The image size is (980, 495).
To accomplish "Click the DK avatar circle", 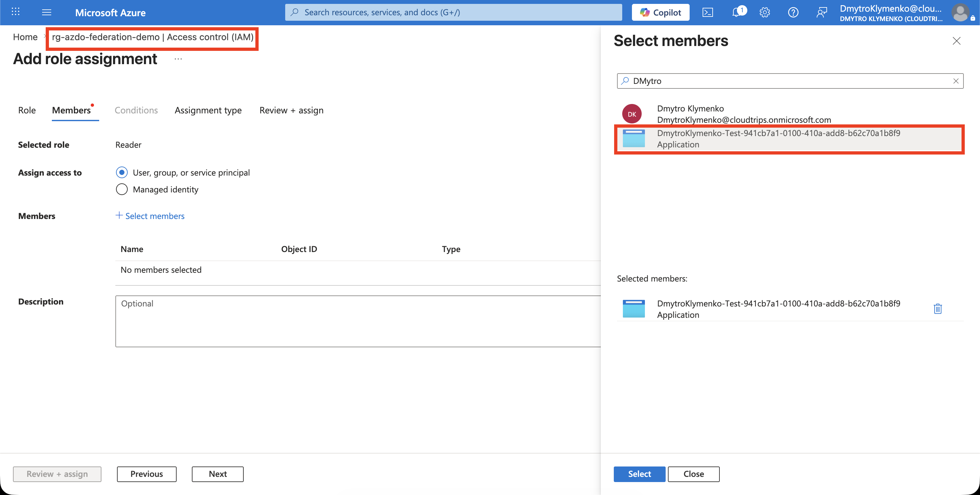I will click(632, 114).
